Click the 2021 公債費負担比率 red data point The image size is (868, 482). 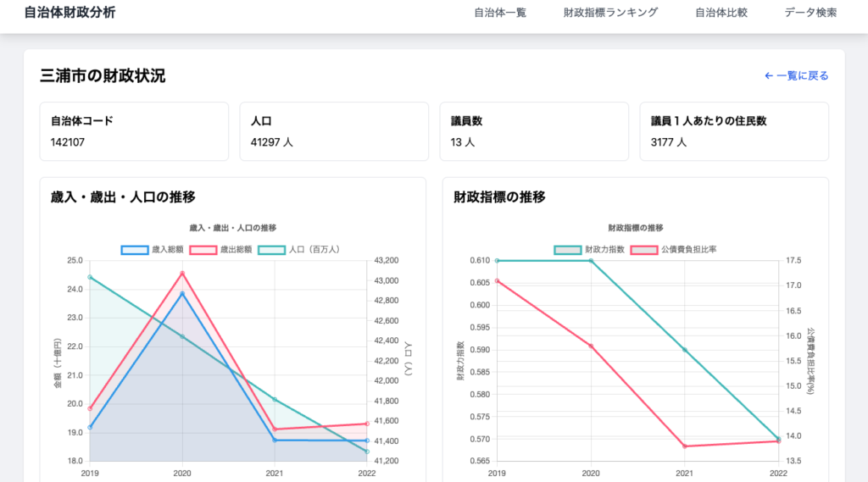point(685,446)
